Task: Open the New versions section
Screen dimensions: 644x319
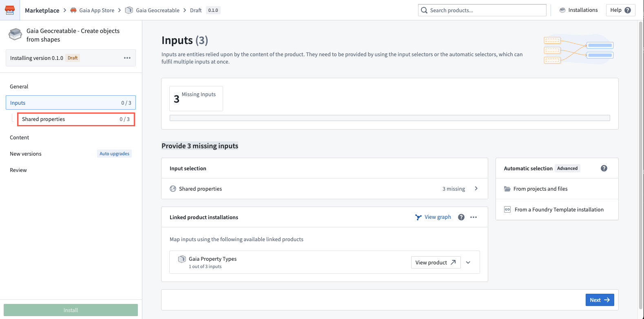Action: coord(71,154)
